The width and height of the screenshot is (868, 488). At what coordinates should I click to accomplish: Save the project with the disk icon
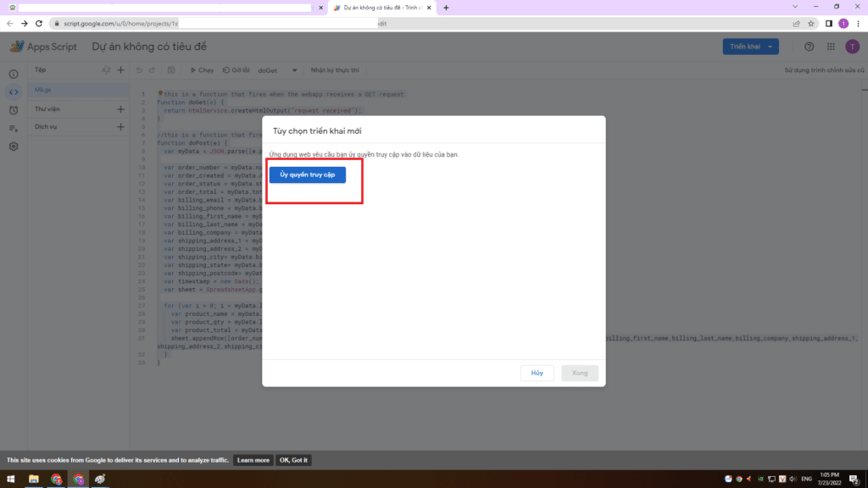point(171,70)
